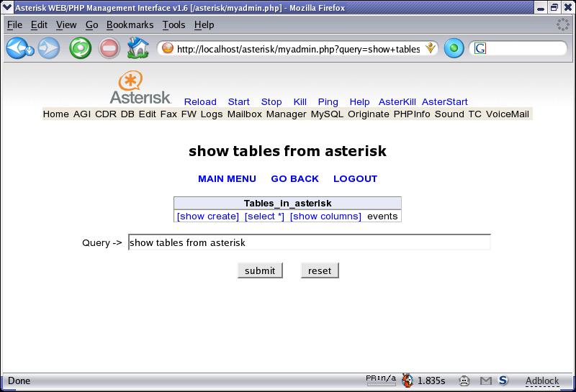This screenshot has height=392, width=576.
Task: Open the Bookmarks menu
Action: click(130, 24)
